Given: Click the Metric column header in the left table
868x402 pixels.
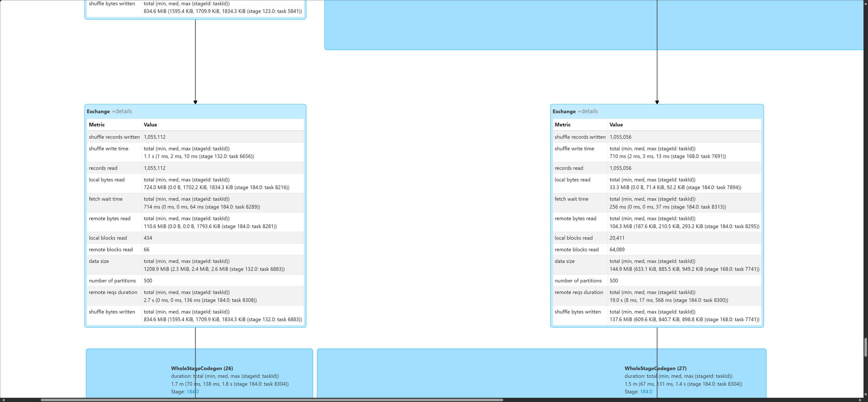Looking at the screenshot, I should pyautogui.click(x=97, y=125).
